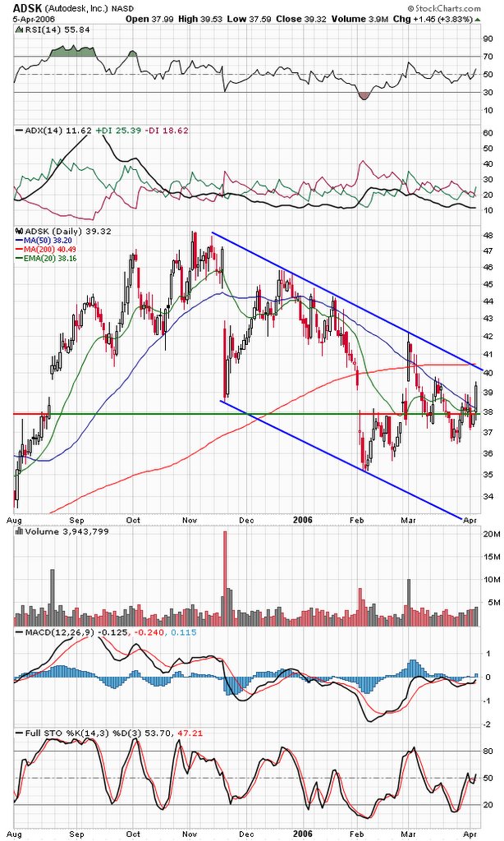The image size is (504, 841).
Task: Click the 70 tick on RSI axis
Action: (x=488, y=57)
